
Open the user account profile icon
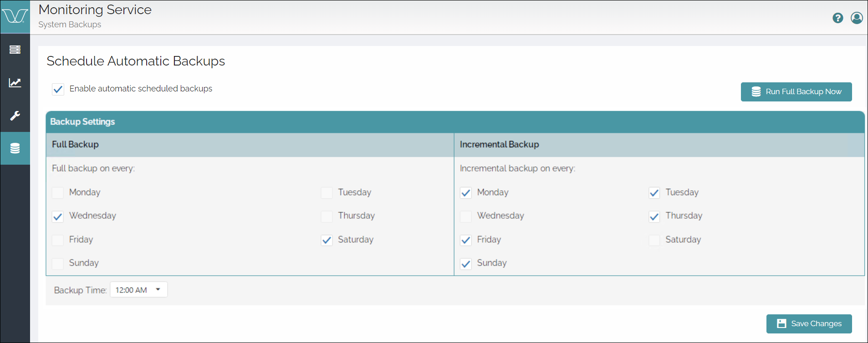click(857, 18)
